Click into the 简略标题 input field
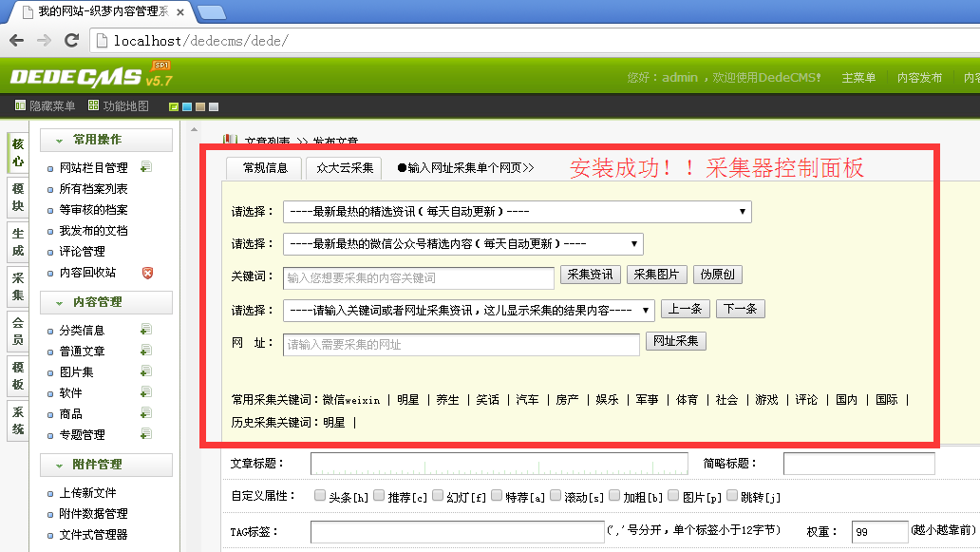The height and width of the screenshot is (552, 980). pos(859,464)
